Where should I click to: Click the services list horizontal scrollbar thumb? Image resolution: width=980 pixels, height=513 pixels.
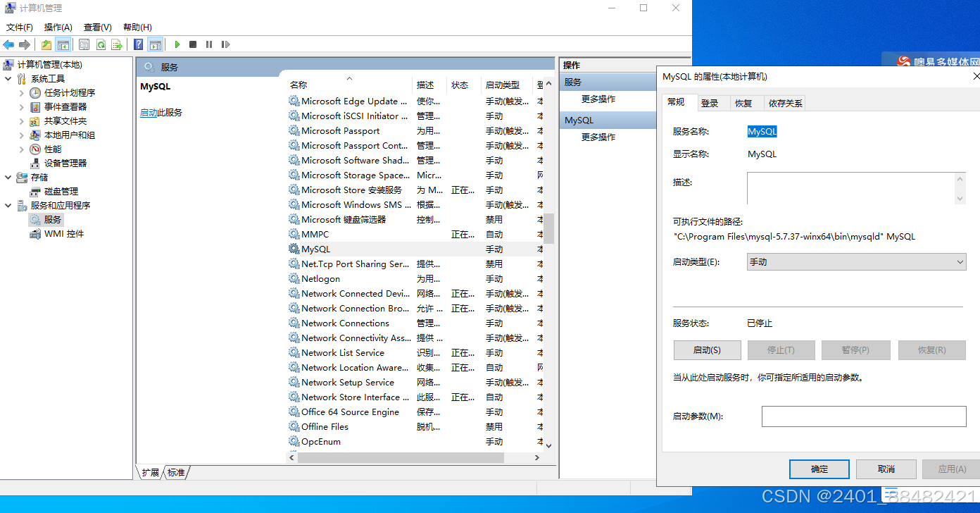(x=401, y=457)
